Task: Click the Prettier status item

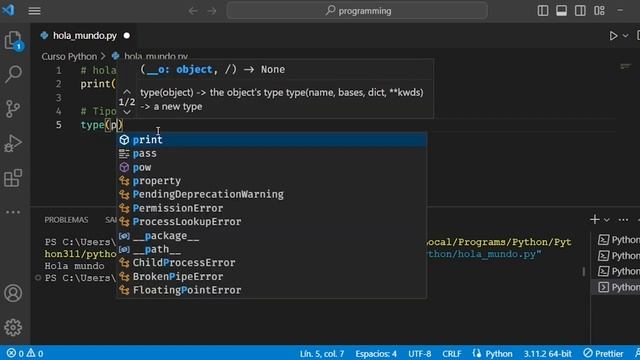Action: [x=604, y=353]
